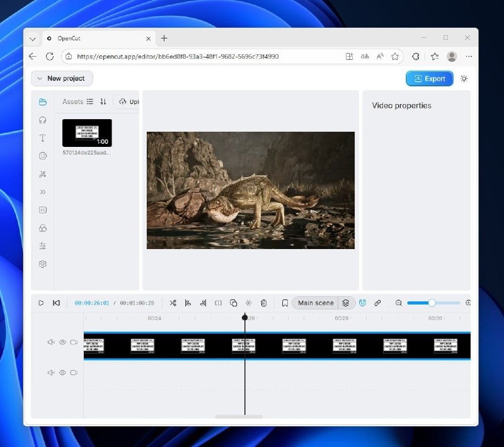Go back in the browser
504x447 pixels.
(33, 57)
